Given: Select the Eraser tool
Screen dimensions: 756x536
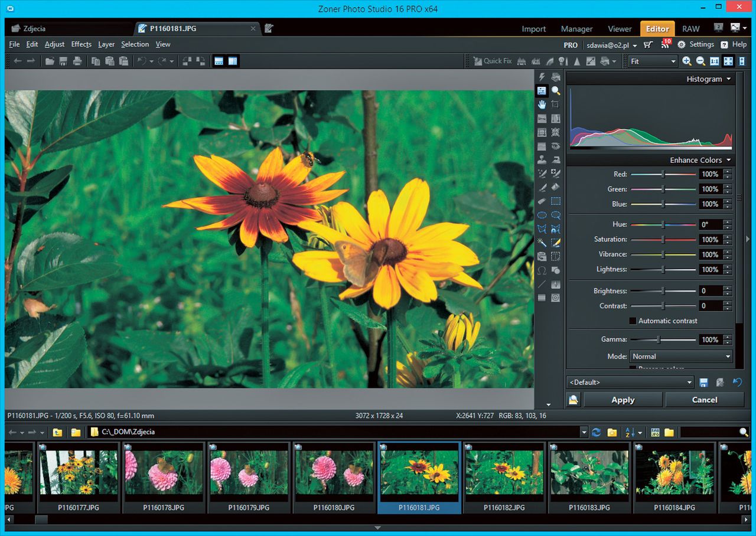Looking at the screenshot, I should [x=542, y=201].
